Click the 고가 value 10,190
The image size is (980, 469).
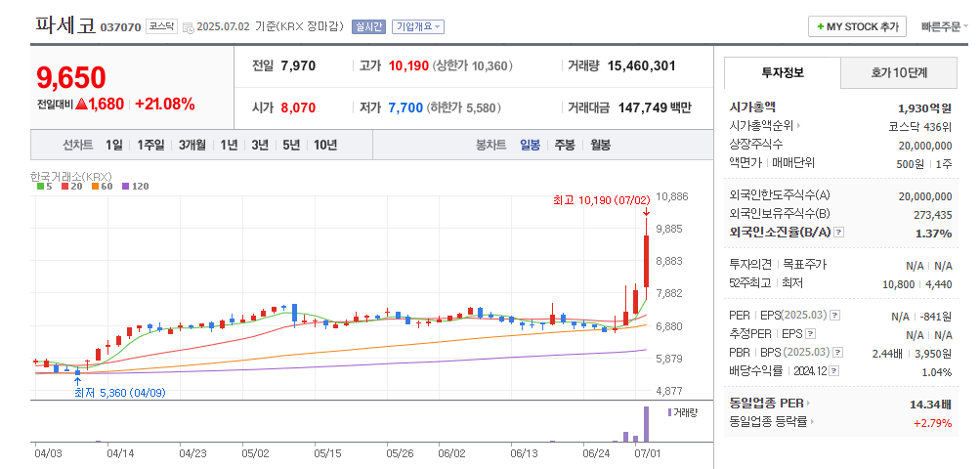pos(408,65)
